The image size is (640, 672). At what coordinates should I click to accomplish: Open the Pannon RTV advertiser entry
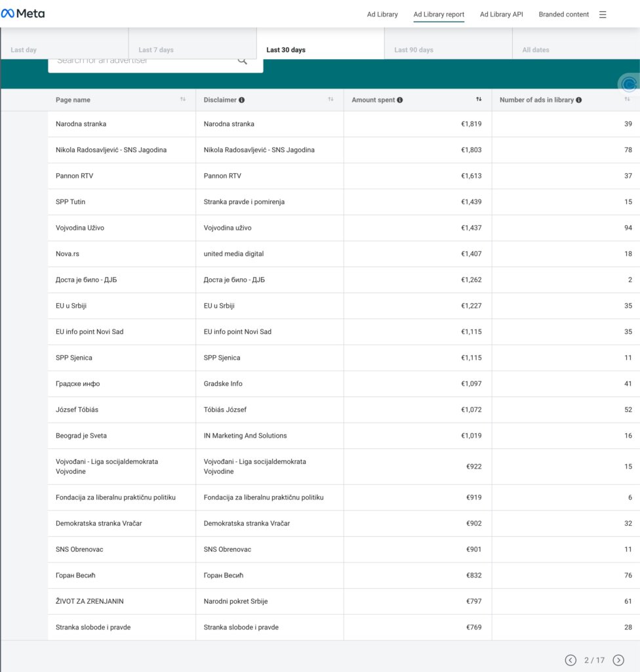tap(75, 176)
